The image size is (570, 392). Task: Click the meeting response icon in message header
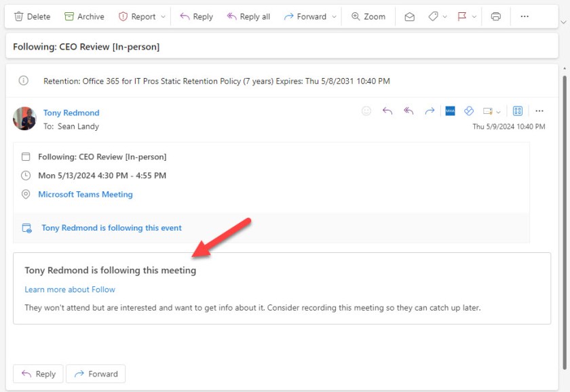point(487,111)
